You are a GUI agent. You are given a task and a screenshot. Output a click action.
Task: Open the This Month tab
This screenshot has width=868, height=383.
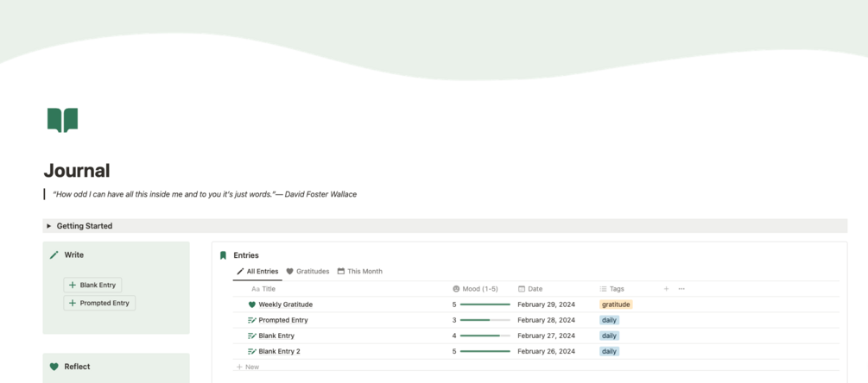[x=360, y=272]
